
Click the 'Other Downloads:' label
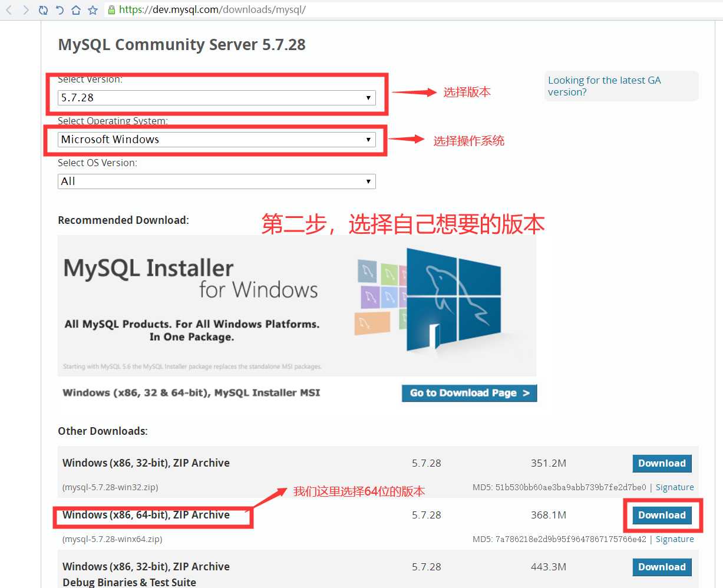(x=103, y=431)
